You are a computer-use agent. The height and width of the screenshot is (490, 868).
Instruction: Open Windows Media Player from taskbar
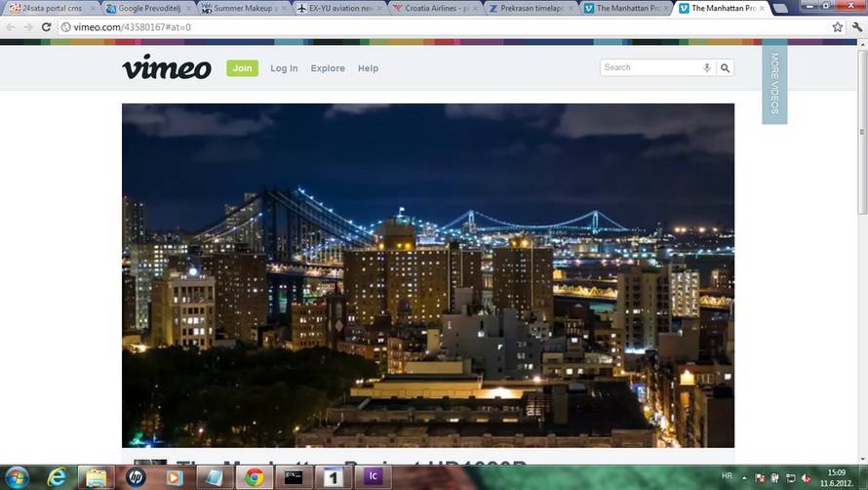pyautogui.click(x=175, y=477)
